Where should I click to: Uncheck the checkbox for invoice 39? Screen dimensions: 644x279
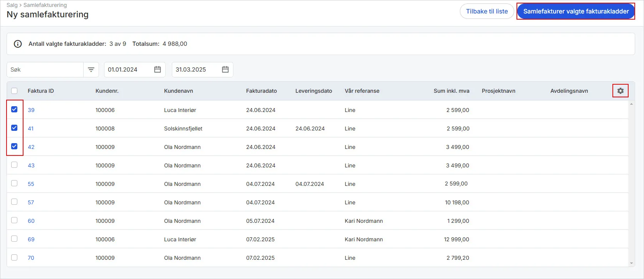pos(14,110)
